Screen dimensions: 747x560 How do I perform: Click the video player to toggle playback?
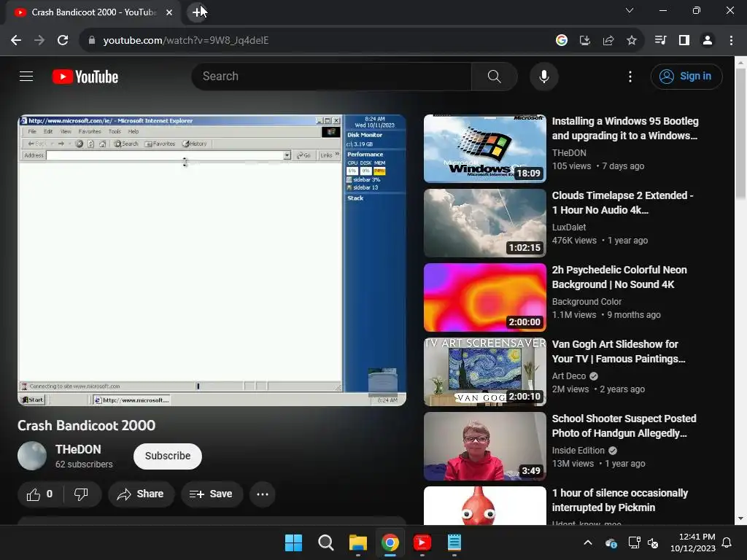coord(212,260)
